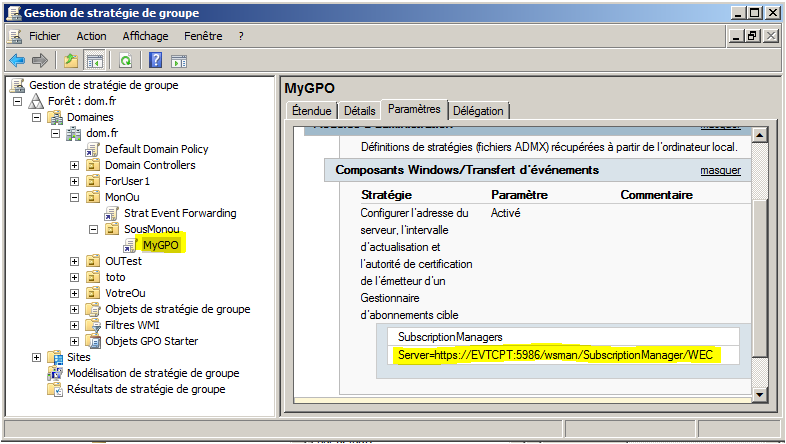Click the SubscriptionManagers row text
Screen dimensions: 786x444
click(450, 337)
